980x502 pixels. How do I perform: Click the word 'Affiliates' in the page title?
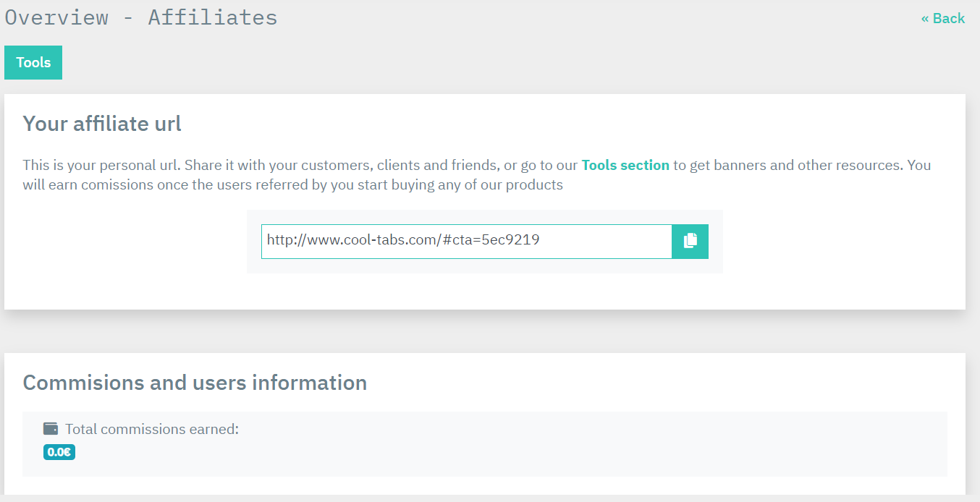213,17
